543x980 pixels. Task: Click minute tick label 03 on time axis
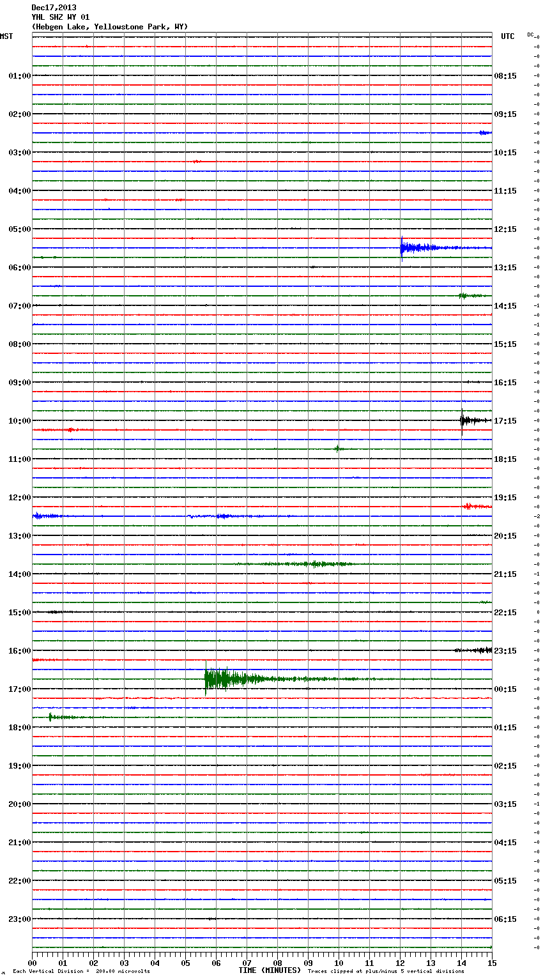[x=124, y=963]
